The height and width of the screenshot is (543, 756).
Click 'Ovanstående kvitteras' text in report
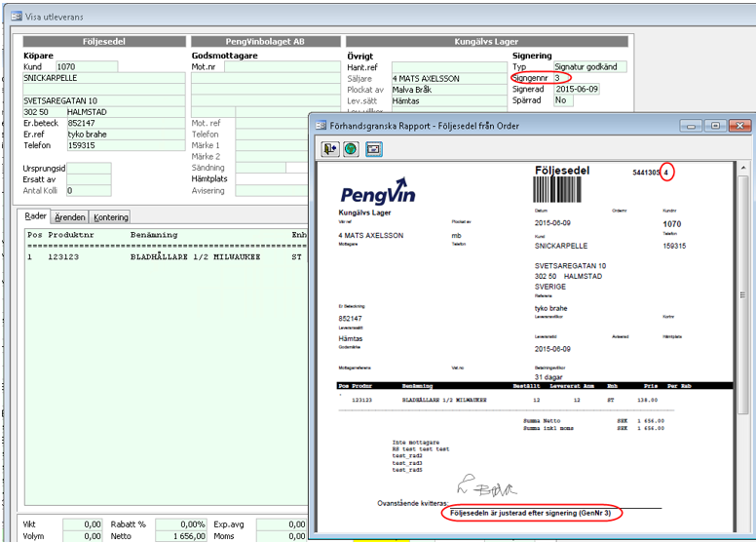412,503
